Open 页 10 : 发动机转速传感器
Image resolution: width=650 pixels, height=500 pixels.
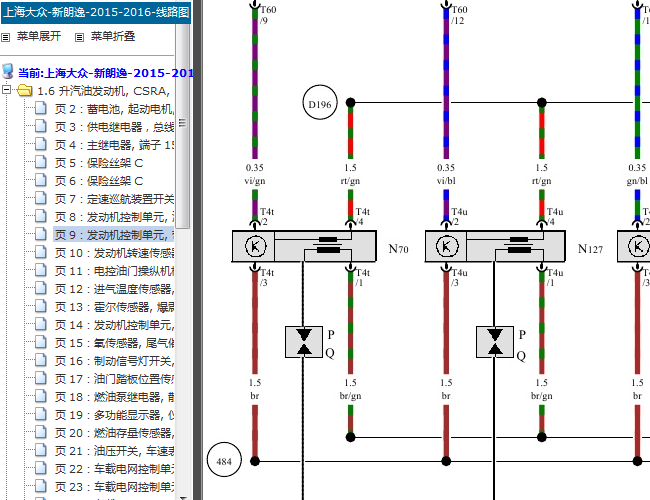click(114, 253)
